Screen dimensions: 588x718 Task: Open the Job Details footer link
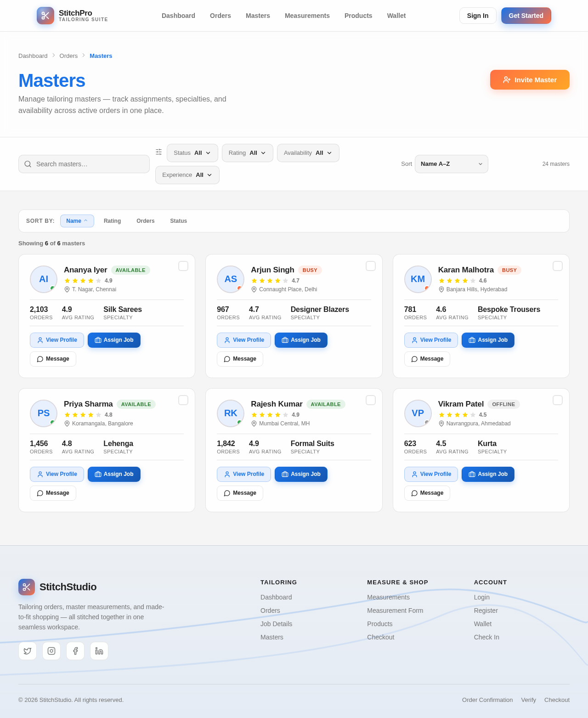[x=276, y=624]
